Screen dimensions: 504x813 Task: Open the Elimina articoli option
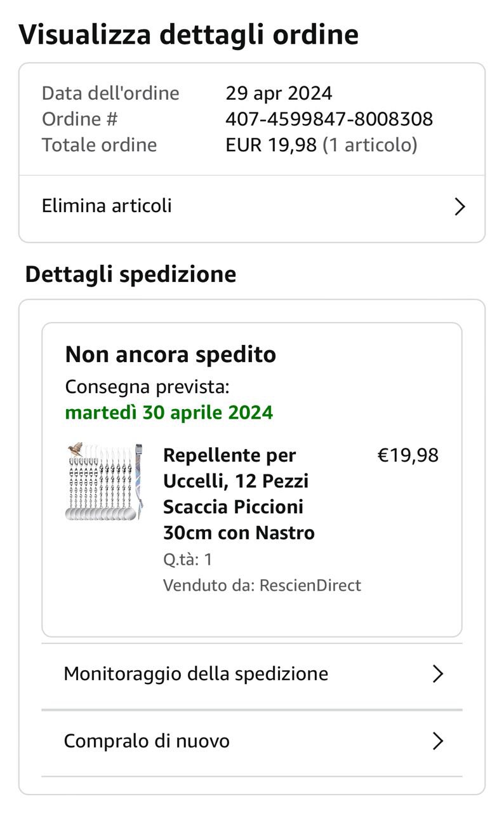[x=107, y=206]
